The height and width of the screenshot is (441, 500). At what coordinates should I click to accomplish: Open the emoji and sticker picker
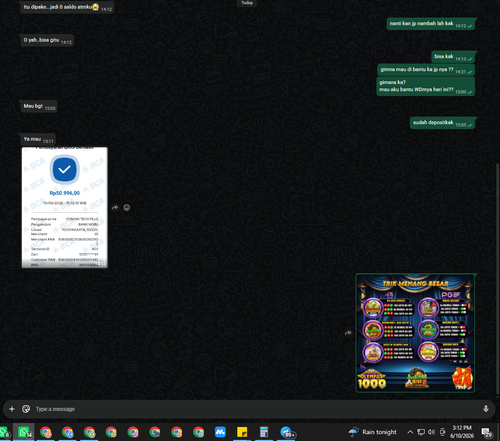click(26, 409)
